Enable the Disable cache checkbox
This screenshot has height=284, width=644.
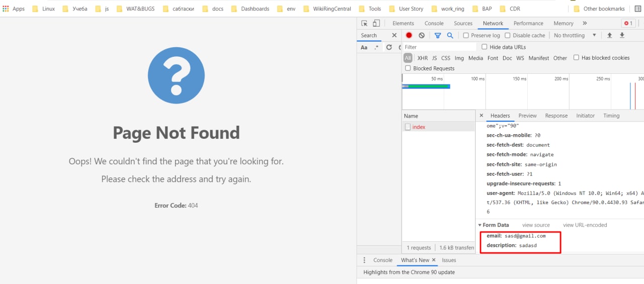[x=508, y=35]
